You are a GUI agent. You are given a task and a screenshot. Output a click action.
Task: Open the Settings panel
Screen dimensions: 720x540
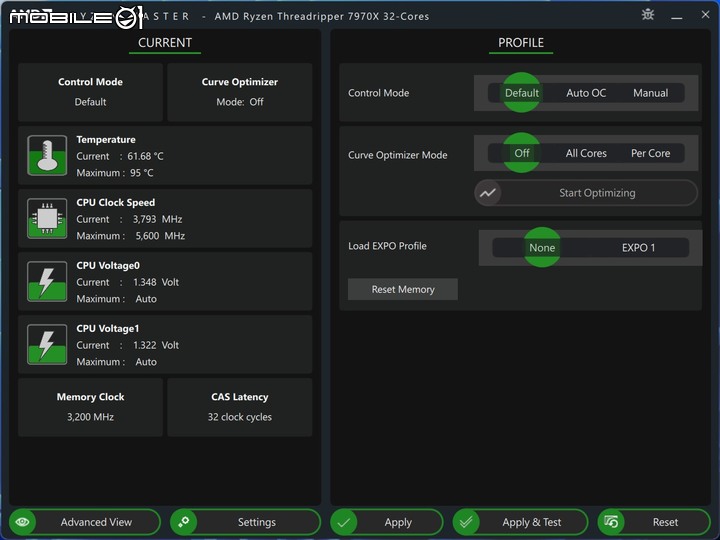coord(245,522)
